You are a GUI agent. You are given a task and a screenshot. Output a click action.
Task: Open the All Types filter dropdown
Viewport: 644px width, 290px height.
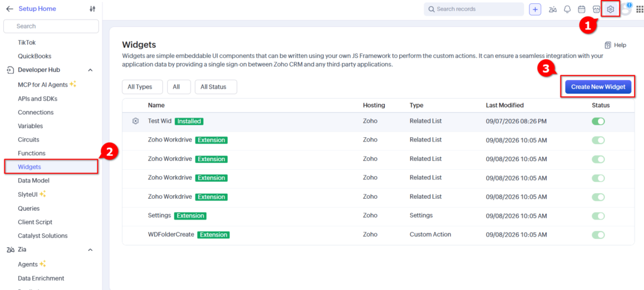point(142,87)
